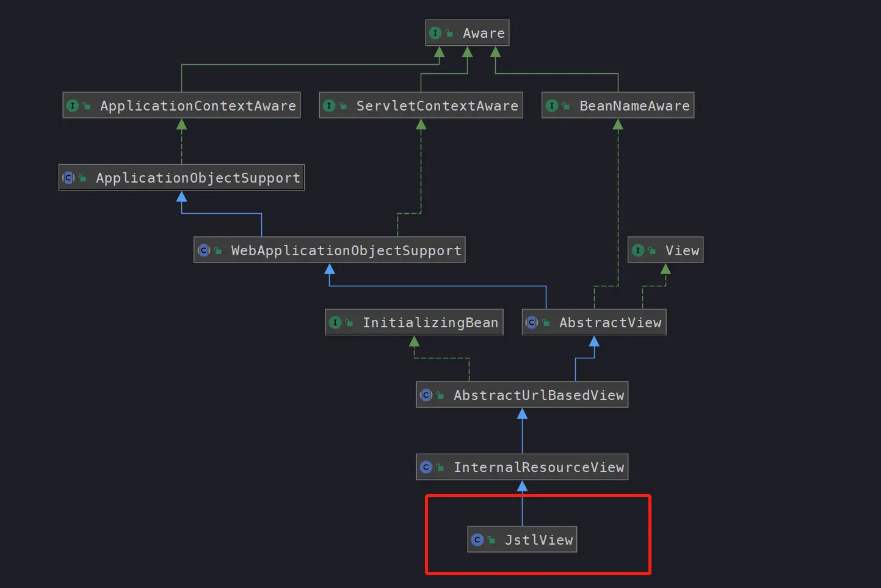The height and width of the screenshot is (588, 881).
Task: Click the class icon on AbstractUrlBasedView
Action: click(426, 395)
